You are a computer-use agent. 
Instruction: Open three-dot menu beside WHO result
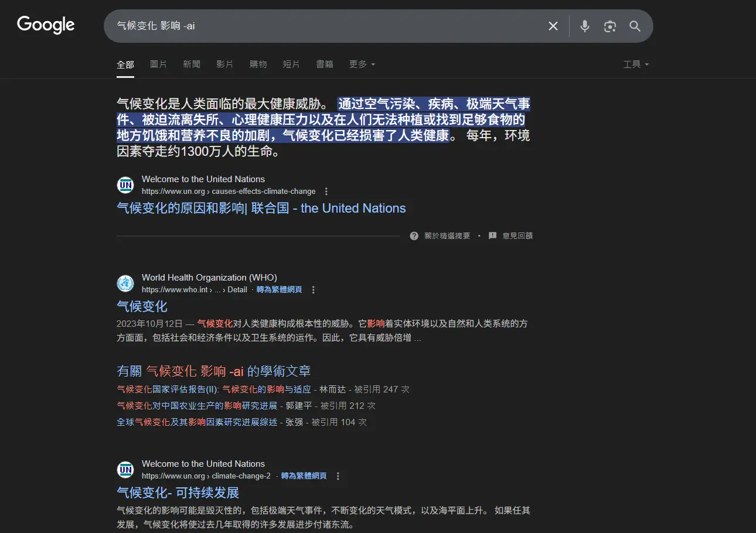(314, 290)
